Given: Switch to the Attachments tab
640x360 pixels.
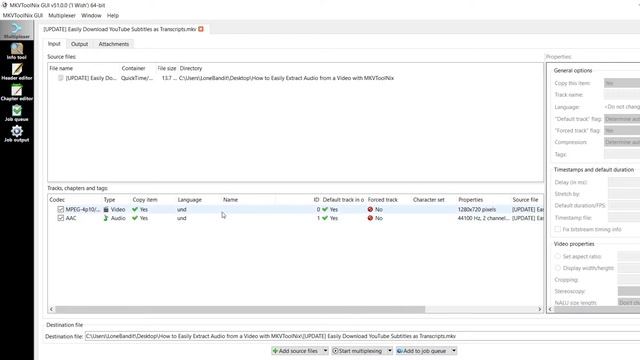Looking at the screenshot, I should [113, 44].
